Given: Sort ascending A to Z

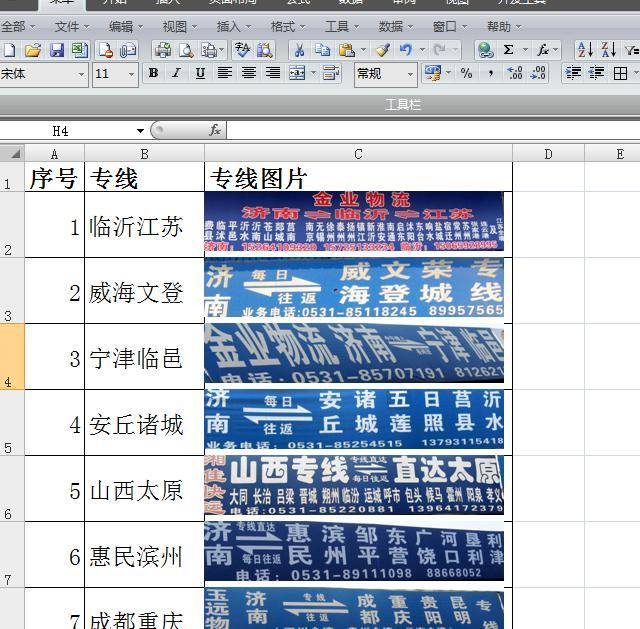Looking at the screenshot, I should pyautogui.click(x=585, y=50).
